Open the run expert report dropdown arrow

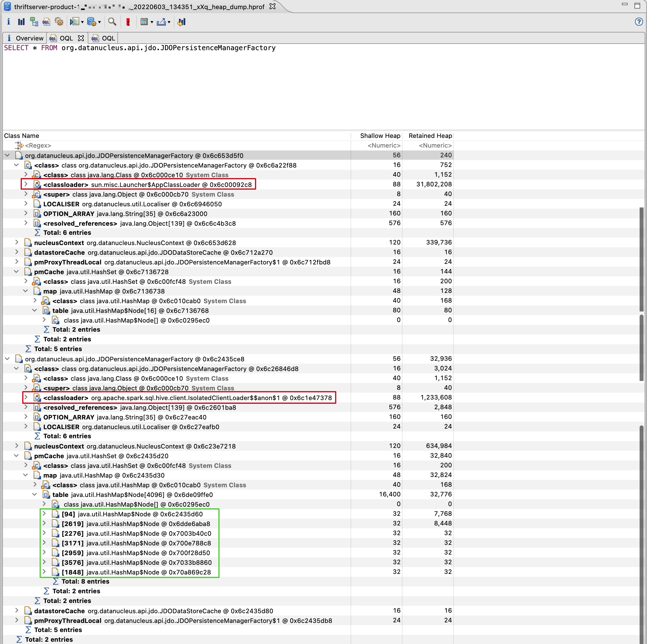(x=82, y=23)
